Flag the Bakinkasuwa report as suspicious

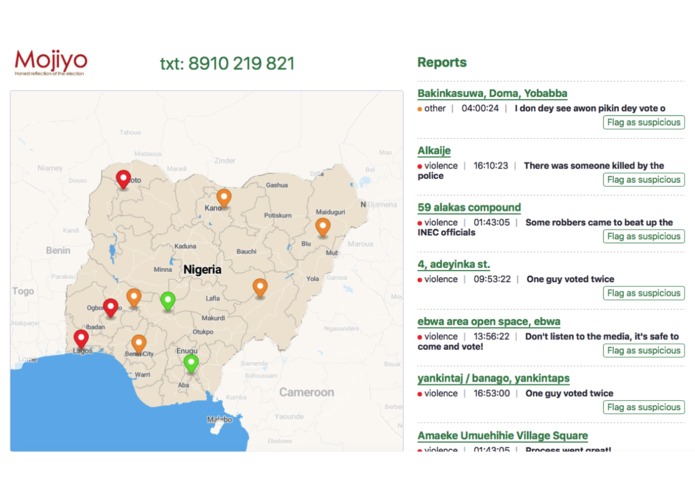pyautogui.click(x=644, y=123)
